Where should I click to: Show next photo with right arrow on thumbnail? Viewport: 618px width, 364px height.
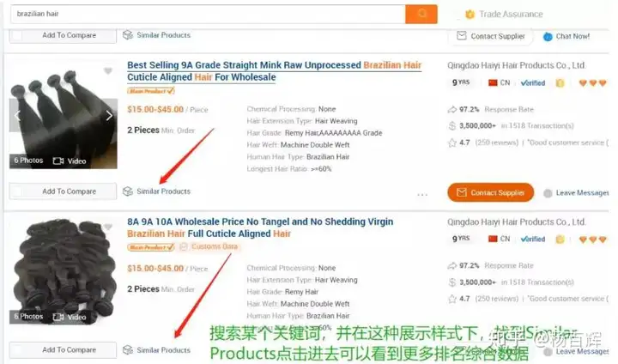[x=109, y=116]
